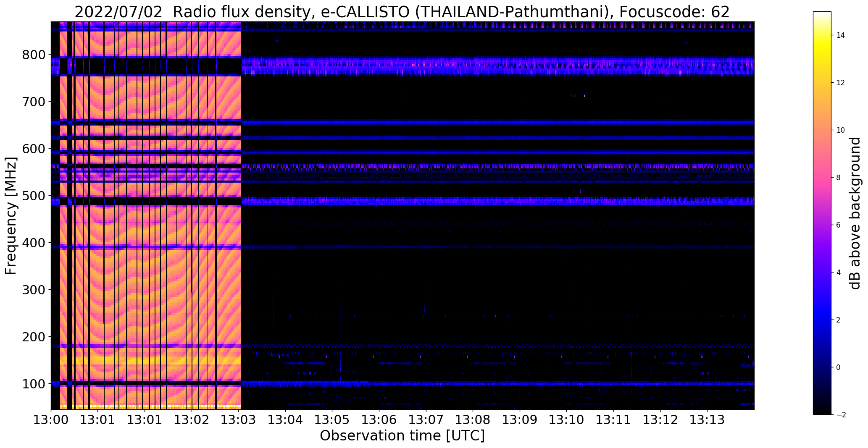Viewport: 868px width, 448px height.
Task: Click the 100 frequency tick label
Action: click(34, 384)
